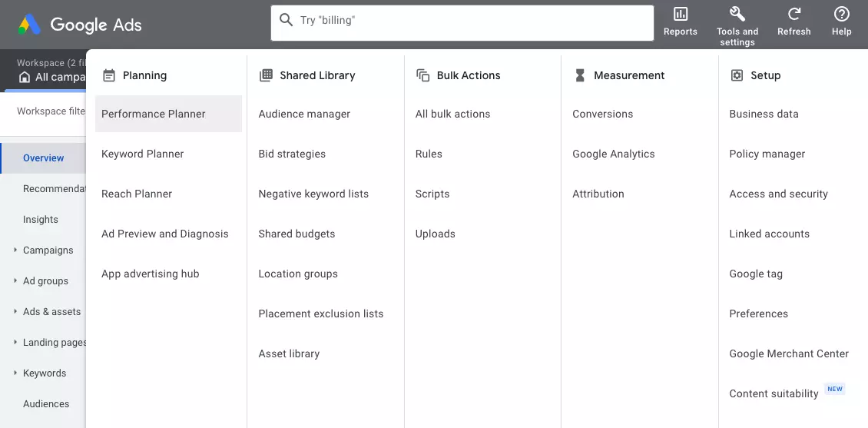The height and width of the screenshot is (428, 868).
Task: Open Attribution under Measurement
Action: point(598,194)
